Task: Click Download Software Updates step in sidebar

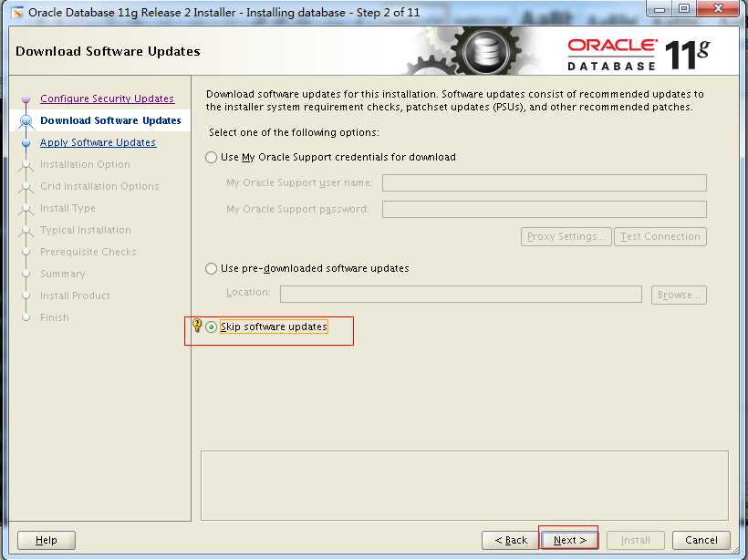Action: pos(110,120)
